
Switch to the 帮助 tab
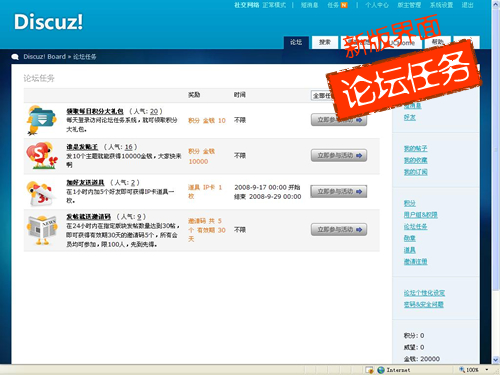click(x=438, y=42)
